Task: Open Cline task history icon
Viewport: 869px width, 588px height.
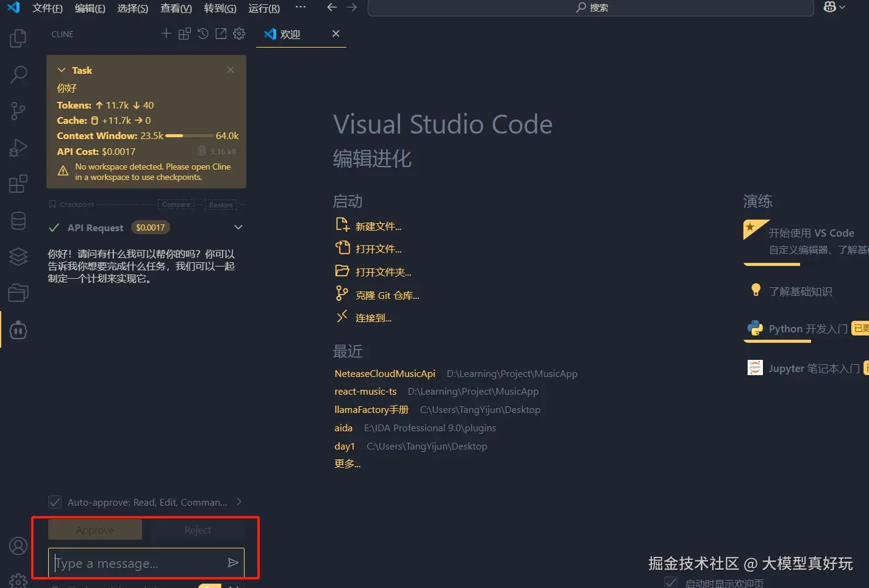Action: pos(203,34)
